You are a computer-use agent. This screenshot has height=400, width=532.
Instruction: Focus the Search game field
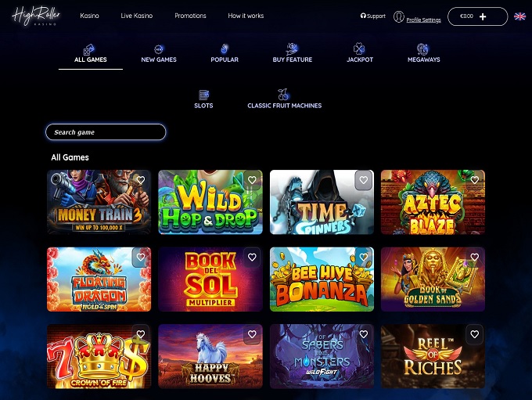click(x=106, y=132)
